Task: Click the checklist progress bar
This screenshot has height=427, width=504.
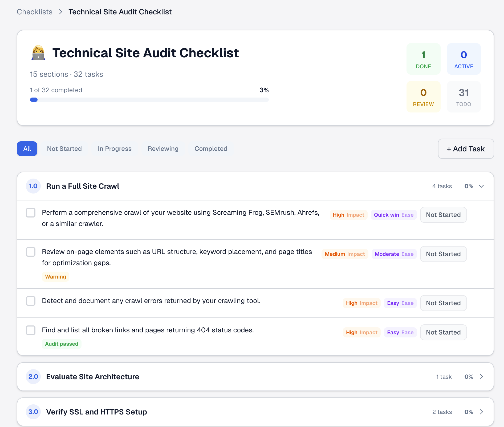Action: point(149,100)
